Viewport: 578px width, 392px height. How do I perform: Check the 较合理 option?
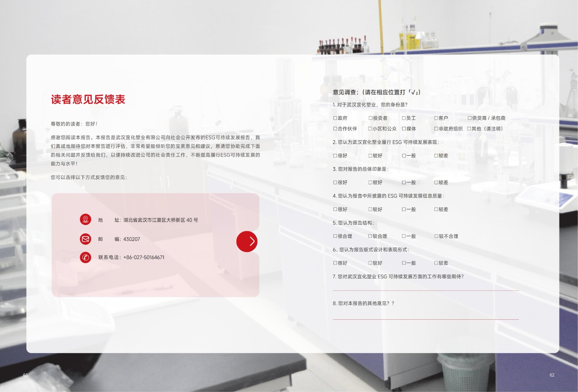370,236
